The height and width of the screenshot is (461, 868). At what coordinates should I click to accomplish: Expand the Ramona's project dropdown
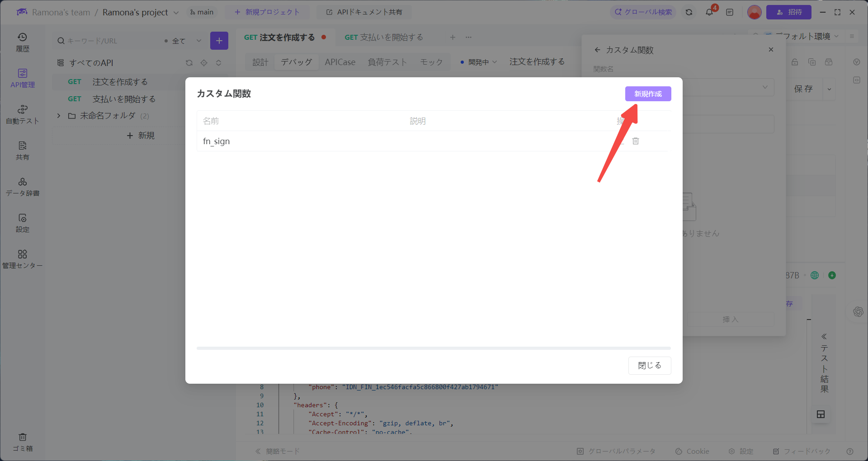coord(176,13)
